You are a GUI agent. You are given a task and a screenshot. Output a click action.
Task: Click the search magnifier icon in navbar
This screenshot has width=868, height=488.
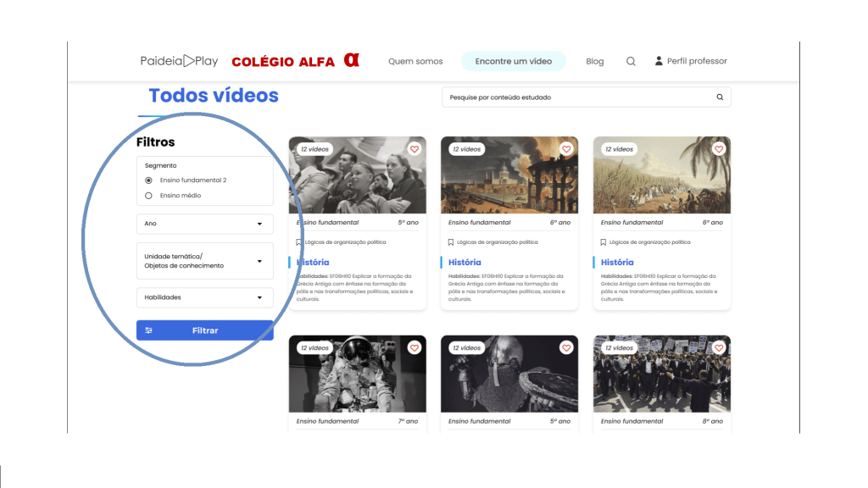(631, 61)
